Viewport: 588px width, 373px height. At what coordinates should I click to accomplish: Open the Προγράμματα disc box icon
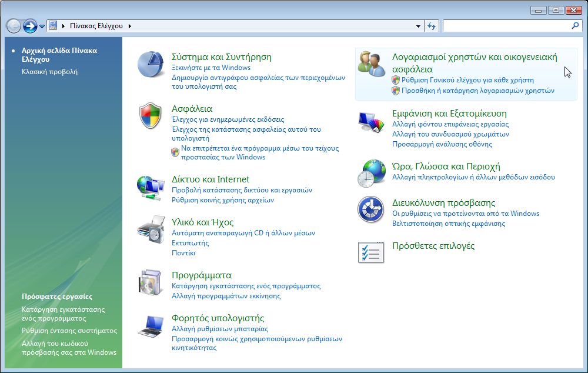[151, 282]
